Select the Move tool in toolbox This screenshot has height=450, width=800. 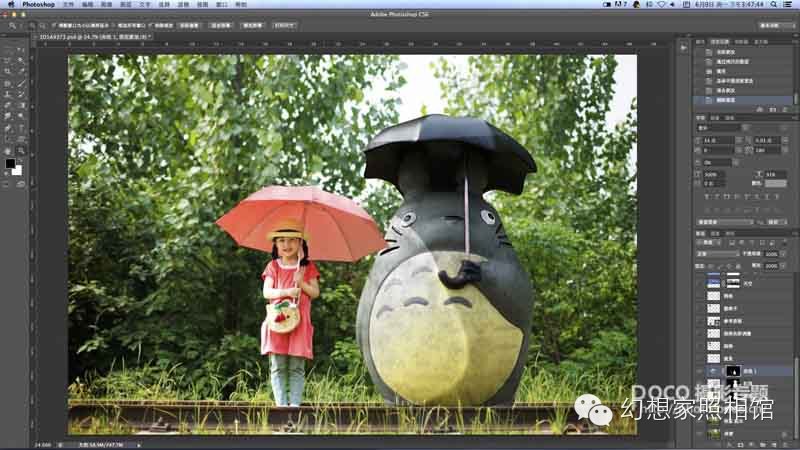[x=20, y=49]
